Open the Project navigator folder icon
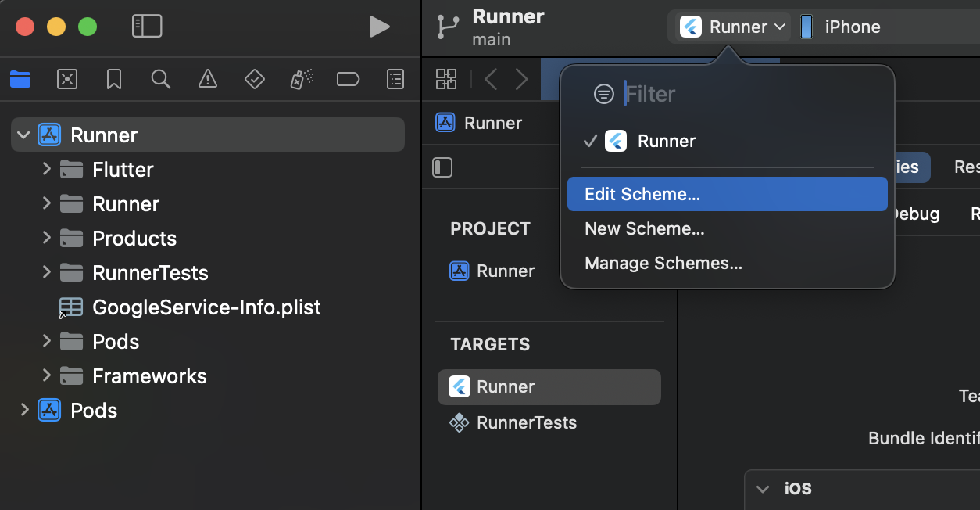The width and height of the screenshot is (980, 510). (20, 79)
